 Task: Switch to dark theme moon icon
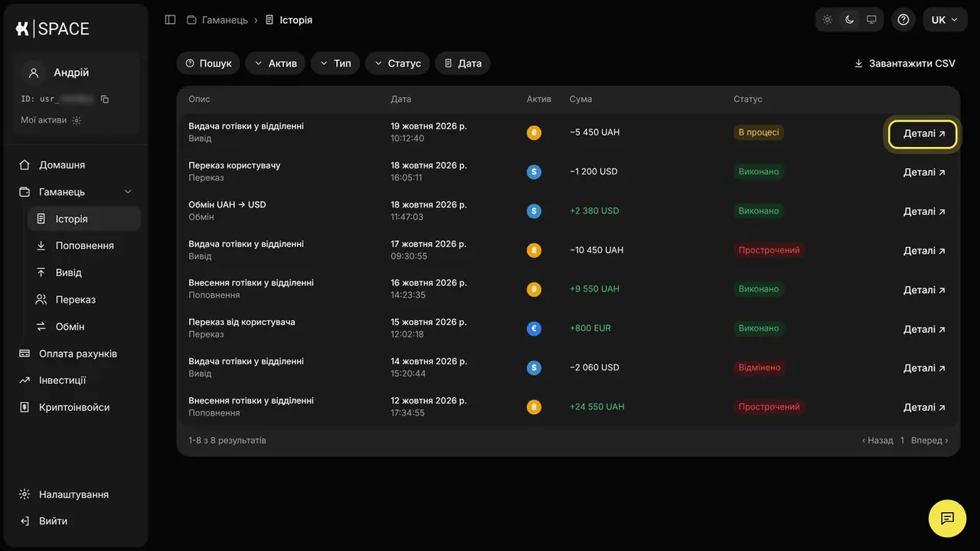coord(849,20)
